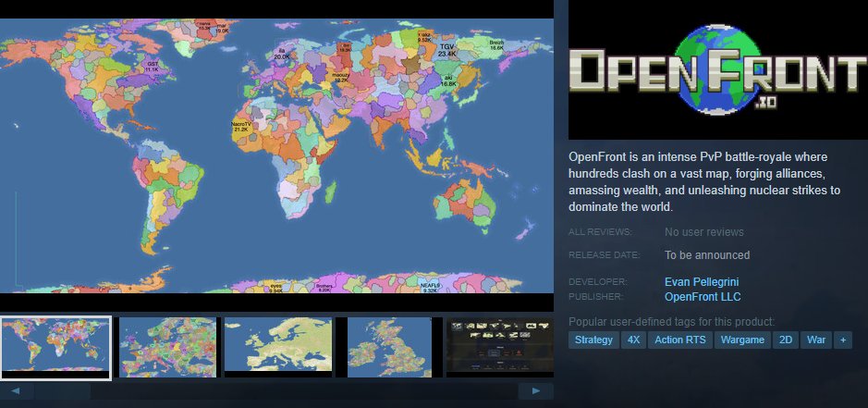Click the main world map screenshot
868x408 pixels.
(276, 155)
